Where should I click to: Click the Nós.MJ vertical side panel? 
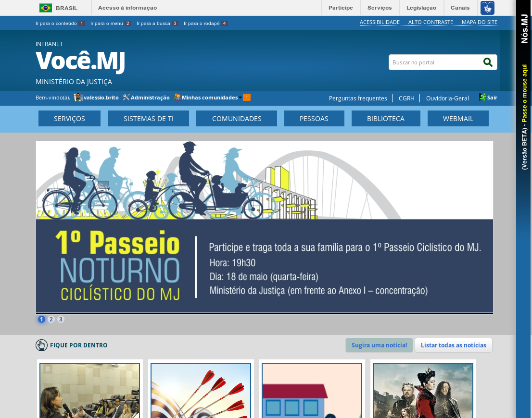click(x=524, y=209)
